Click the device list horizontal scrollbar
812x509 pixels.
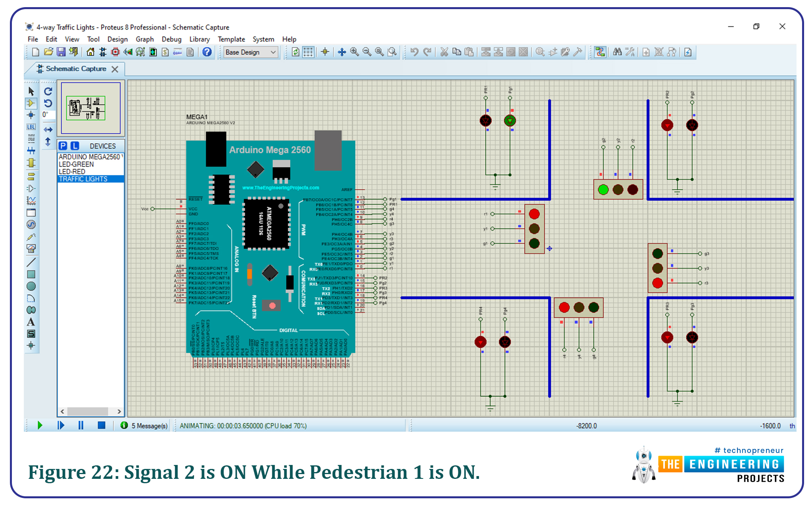91,411
